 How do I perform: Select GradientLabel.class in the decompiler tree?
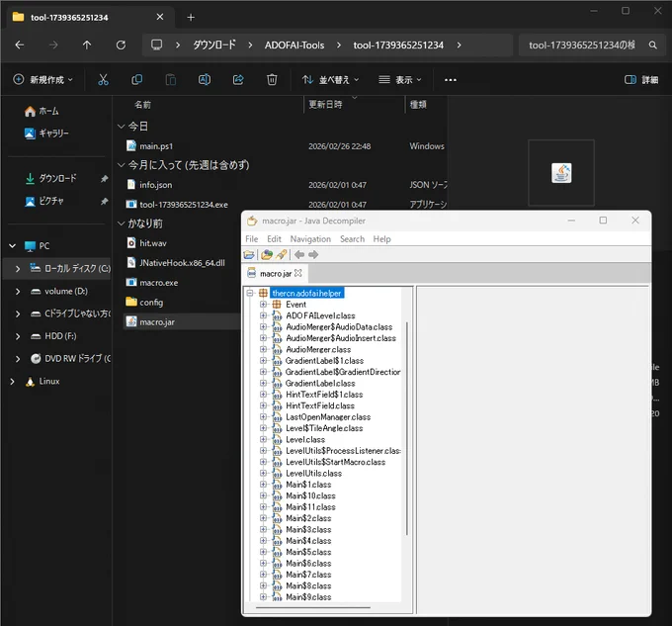click(320, 384)
